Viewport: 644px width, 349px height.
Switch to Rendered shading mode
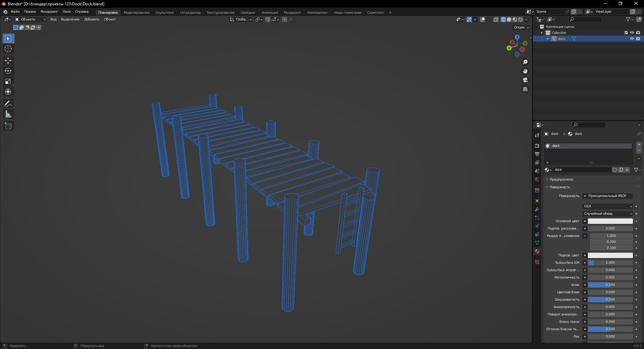point(520,19)
